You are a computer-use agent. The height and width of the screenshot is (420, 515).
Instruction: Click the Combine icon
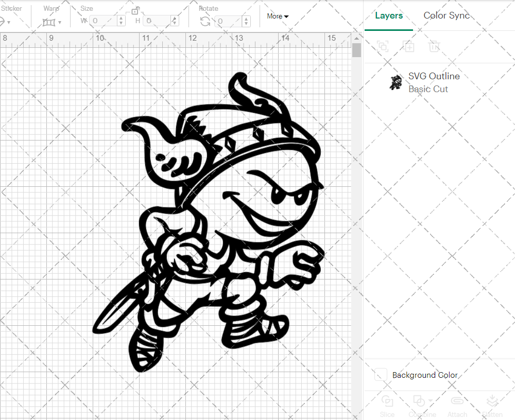420,400
